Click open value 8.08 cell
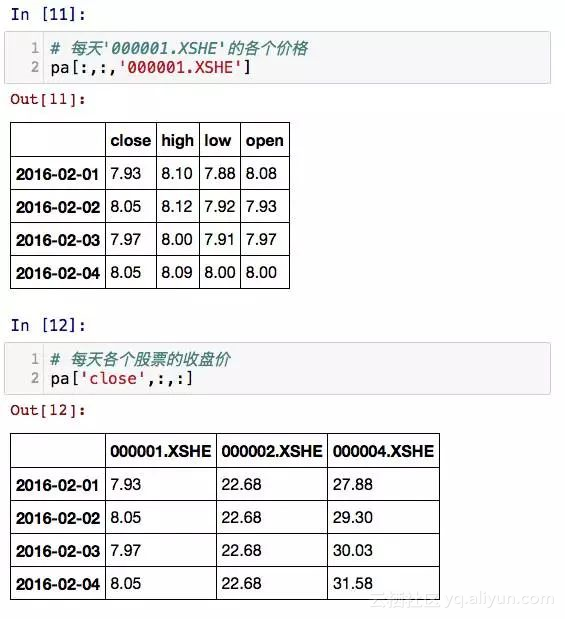Screen dimensions: 565x619 click(x=265, y=174)
